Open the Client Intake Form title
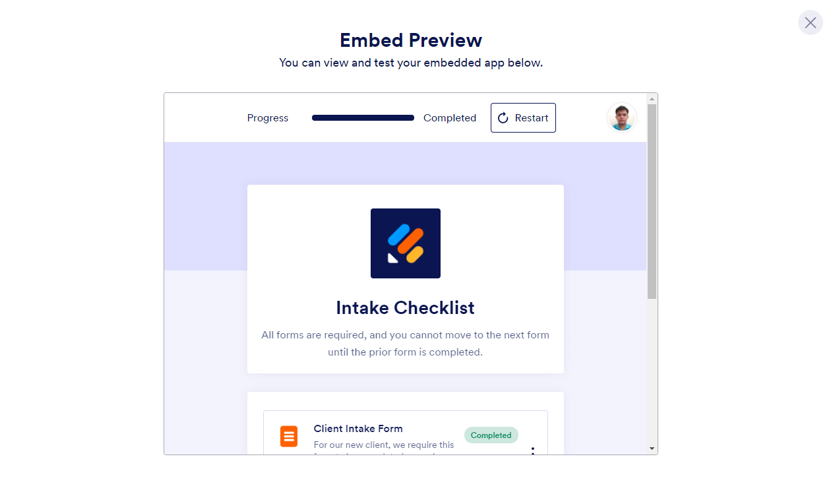Screen dimensions: 835x504 click(358, 429)
